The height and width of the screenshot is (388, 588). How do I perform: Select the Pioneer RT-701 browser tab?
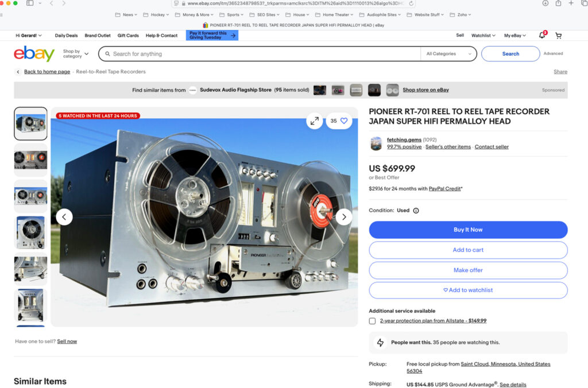293,25
